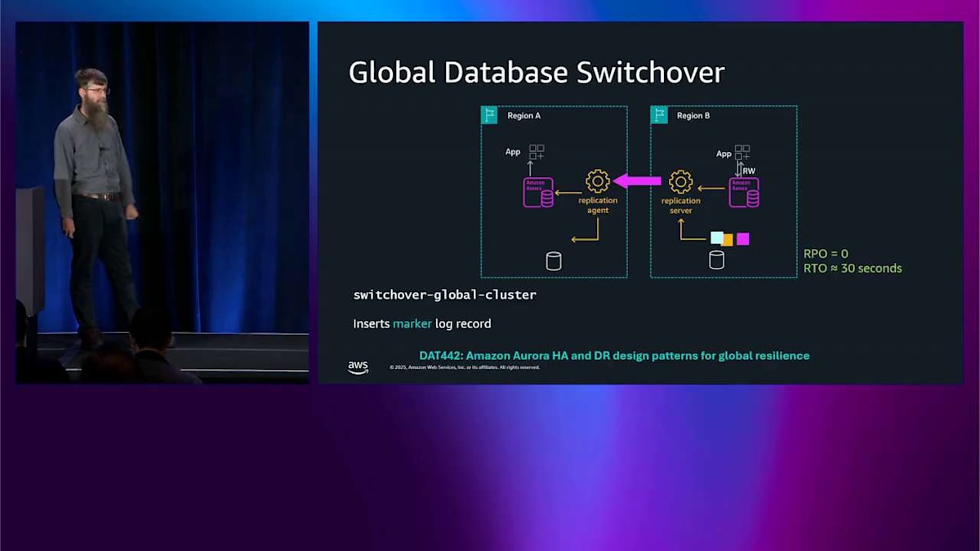980x551 pixels.
Task: Click the "Region B" label
Action: point(693,116)
